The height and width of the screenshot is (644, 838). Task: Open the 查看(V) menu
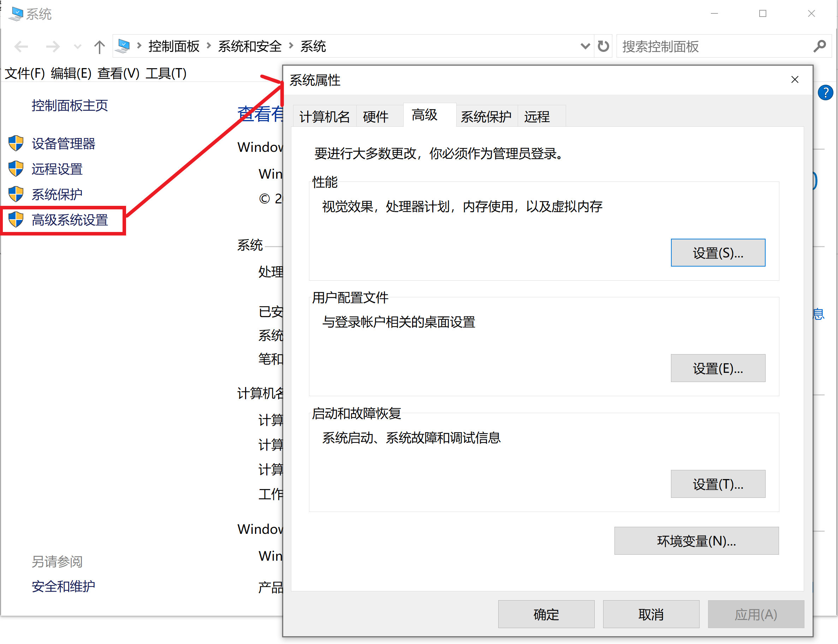pos(118,73)
